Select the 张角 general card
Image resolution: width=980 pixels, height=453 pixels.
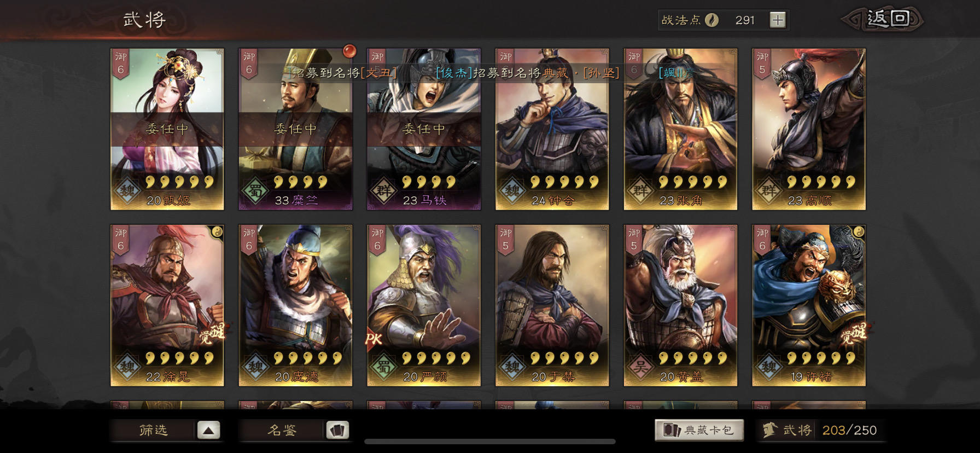(680, 129)
